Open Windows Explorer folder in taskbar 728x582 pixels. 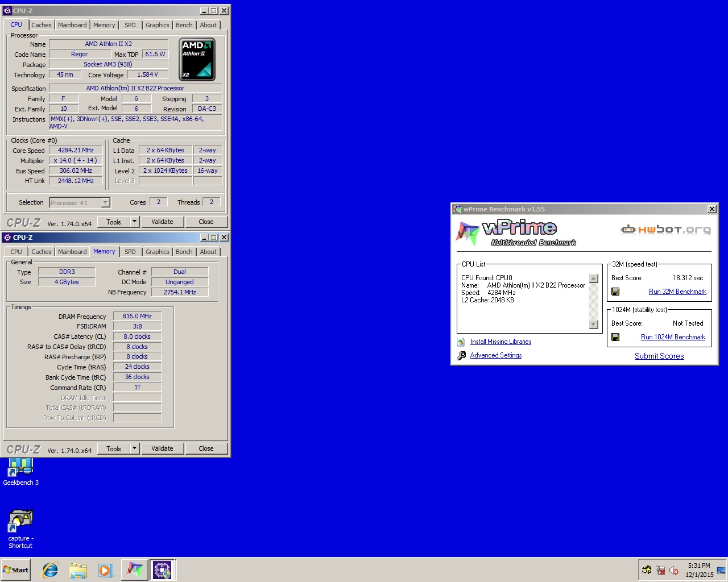click(78, 569)
